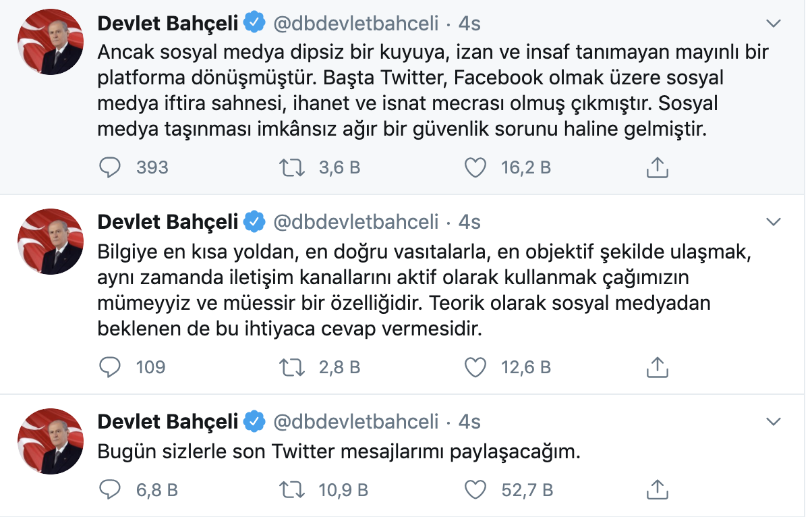Reply to the 'Bugün sizlerle' tweet
Image resolution: width=812 pixels, height=517 pixels.
[110, 489]
